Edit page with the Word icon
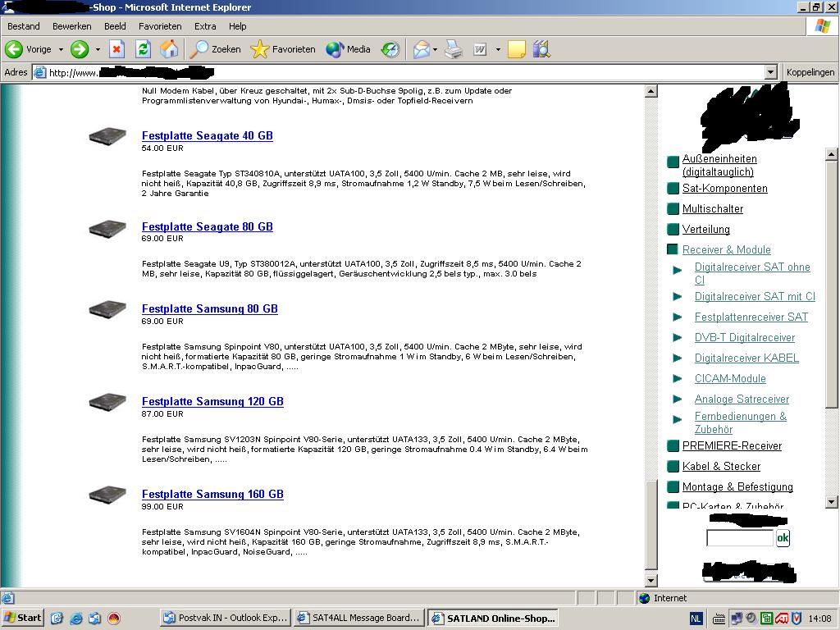840x630 pixels. [480, 49]
